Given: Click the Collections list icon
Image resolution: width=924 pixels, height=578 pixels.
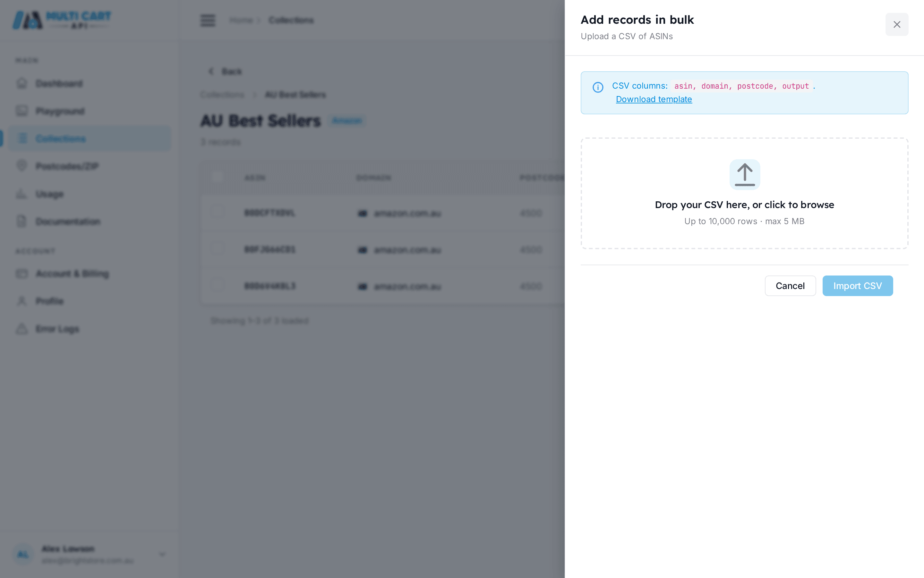Looking at the screenshot, I should coord(22,138).
